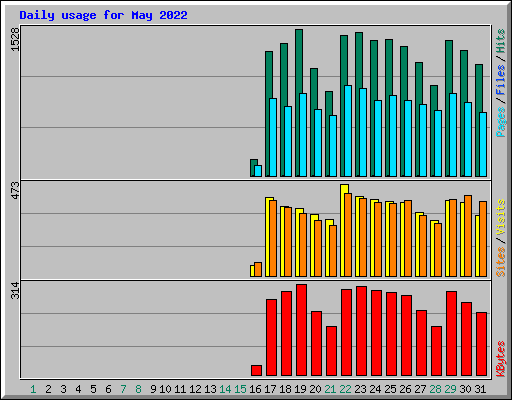The width and height of the screenshot is (512, 400).
Task: Click the red KBytes bar for day 23
Action: click(x=361, y=331)
